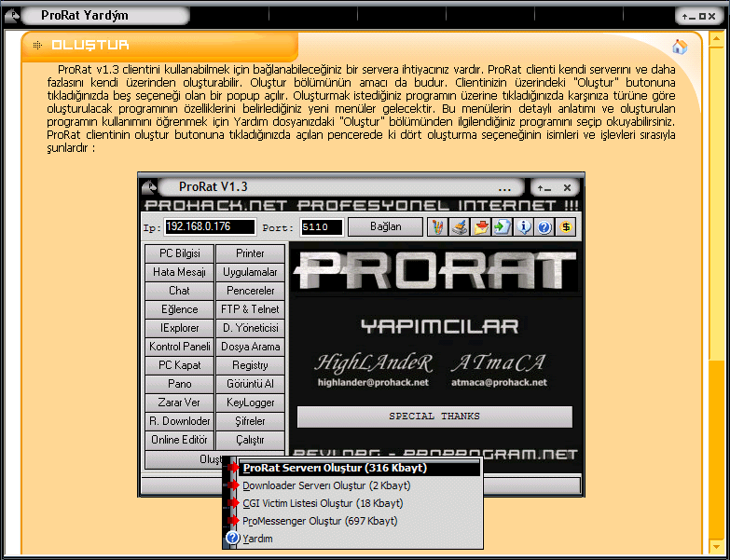Screen dimensions: 730x560
Task: Click the PC Bilgisi button
Action: pos(180,253)
